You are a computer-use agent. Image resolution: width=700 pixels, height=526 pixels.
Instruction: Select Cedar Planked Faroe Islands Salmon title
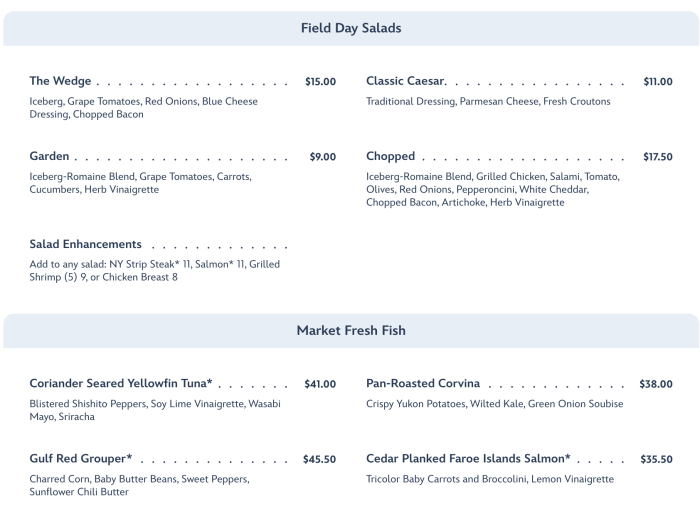468,459
